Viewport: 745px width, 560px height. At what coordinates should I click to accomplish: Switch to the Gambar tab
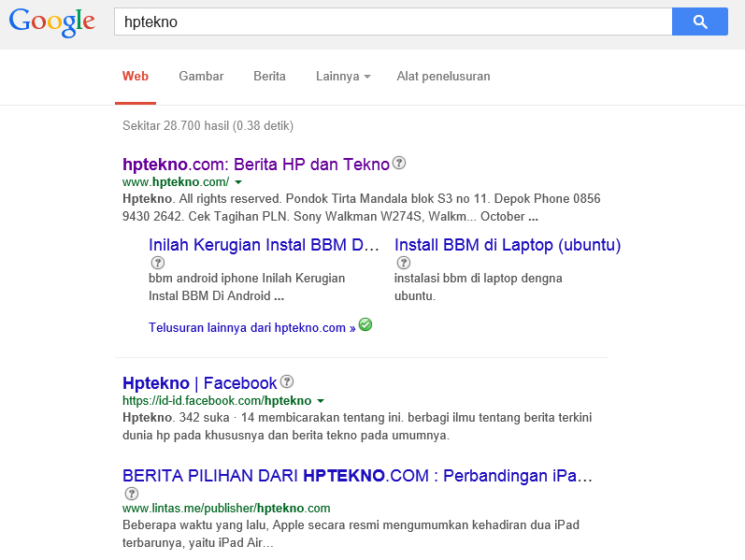coord(201,76)
